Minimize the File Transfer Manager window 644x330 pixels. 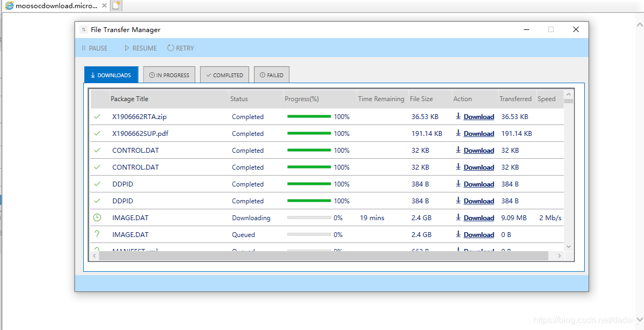click(527, 29)
